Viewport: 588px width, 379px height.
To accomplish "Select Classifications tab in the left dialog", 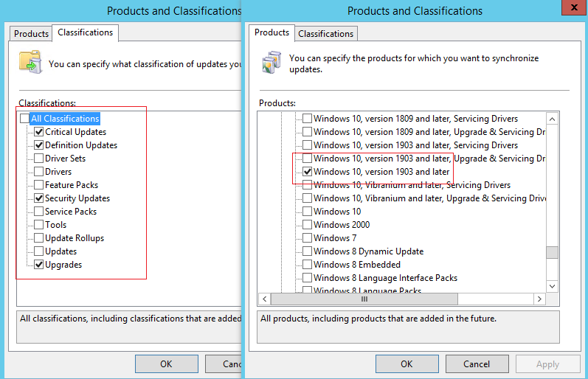I will tap(85, 32).
